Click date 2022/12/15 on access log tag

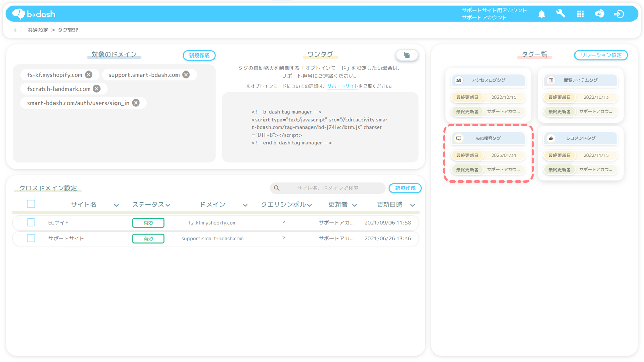point(504,97)
